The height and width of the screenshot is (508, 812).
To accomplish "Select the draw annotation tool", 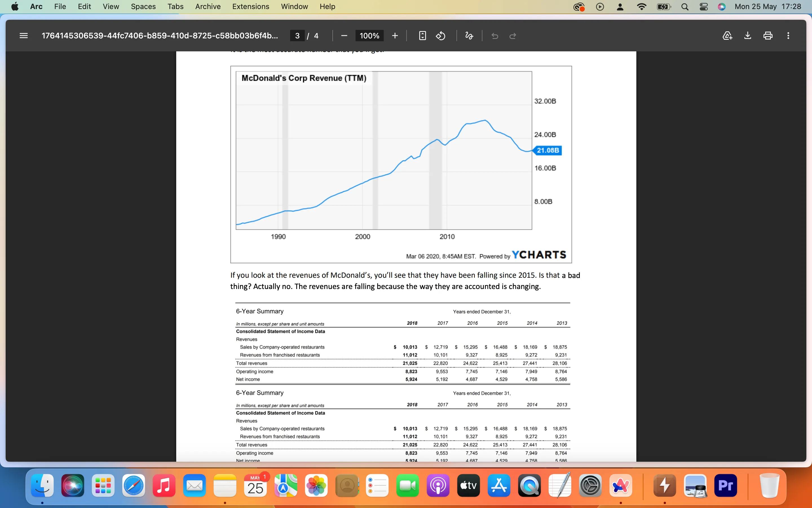I will pyautogui.click(x=469, y=36).
